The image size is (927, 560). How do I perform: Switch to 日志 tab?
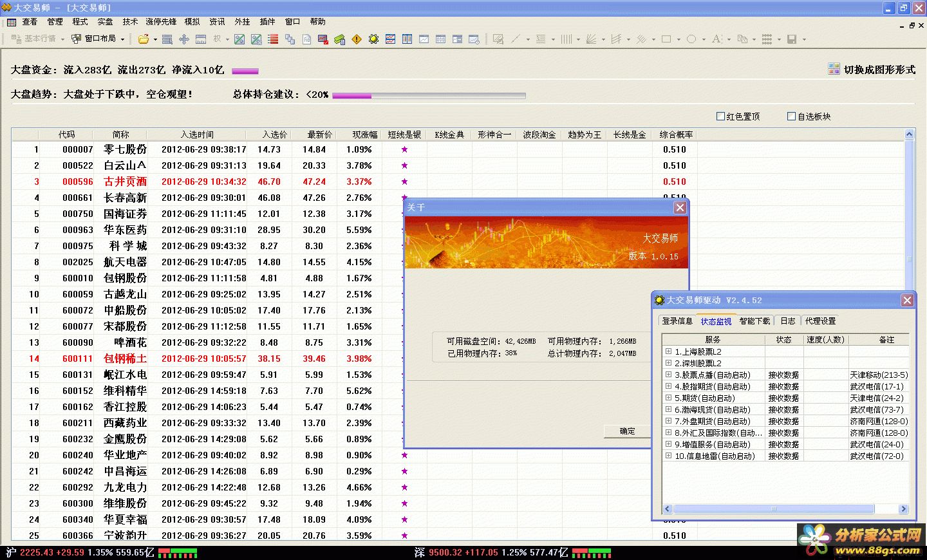coord(787,321)
